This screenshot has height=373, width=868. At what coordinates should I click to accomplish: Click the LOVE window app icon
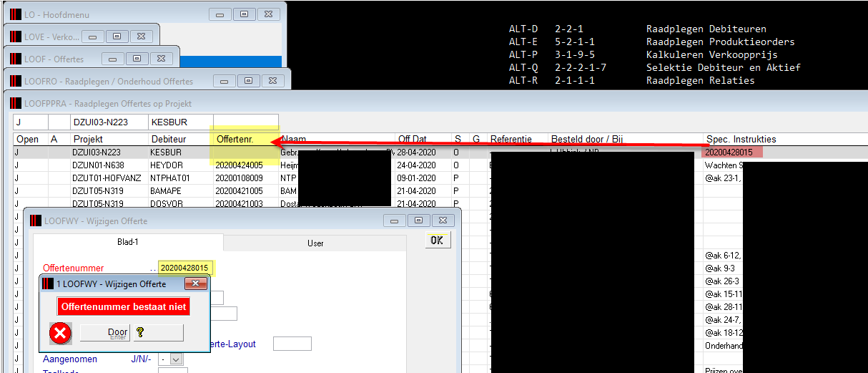[x=15, y=37]
